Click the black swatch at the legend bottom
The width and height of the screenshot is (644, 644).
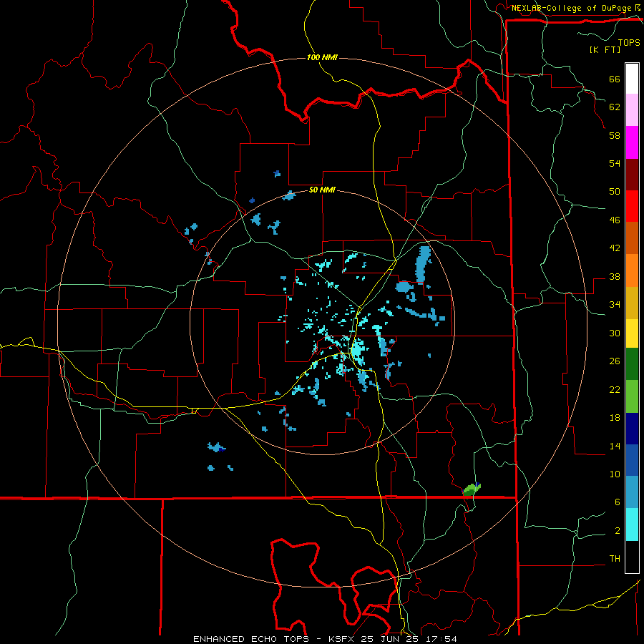pyautogui.click(x=632, y=557)
